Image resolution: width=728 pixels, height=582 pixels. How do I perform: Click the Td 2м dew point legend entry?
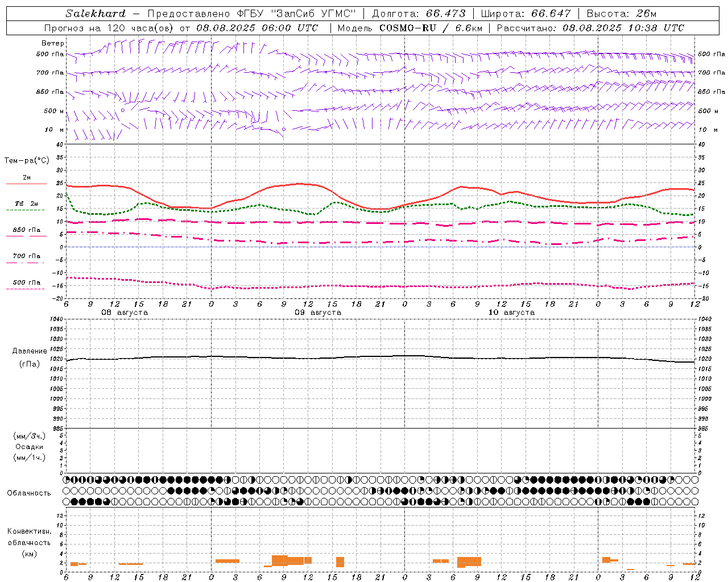[x=26, y=203]
